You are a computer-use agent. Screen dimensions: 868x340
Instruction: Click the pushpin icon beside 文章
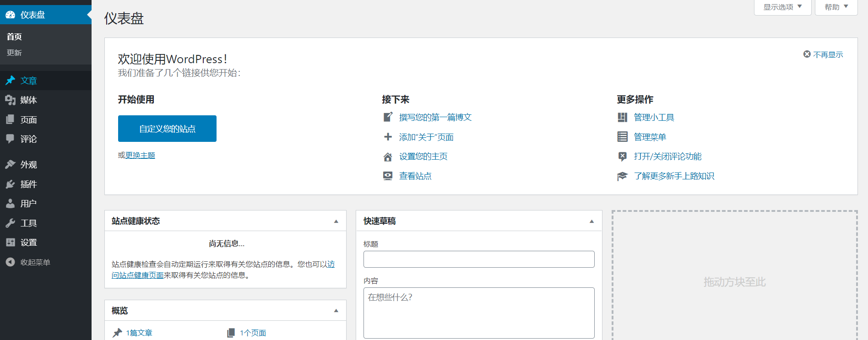click(x=10, y=81)
